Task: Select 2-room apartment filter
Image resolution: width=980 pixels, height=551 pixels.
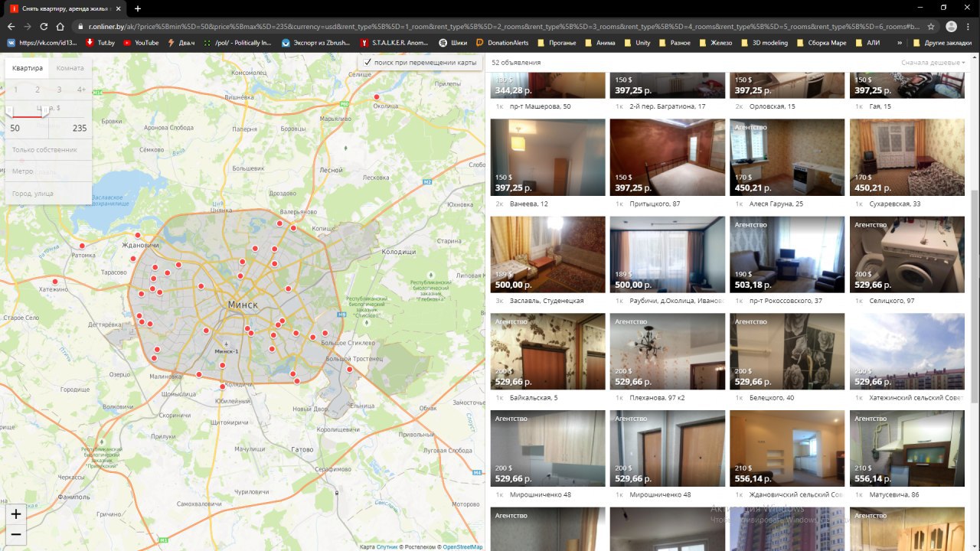Action: [x=37, y=90]
